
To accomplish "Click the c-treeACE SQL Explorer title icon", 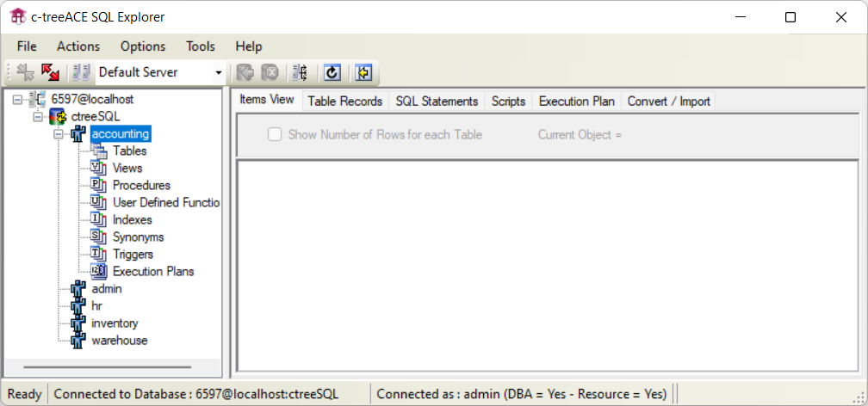I will click(x=18, y=16).
